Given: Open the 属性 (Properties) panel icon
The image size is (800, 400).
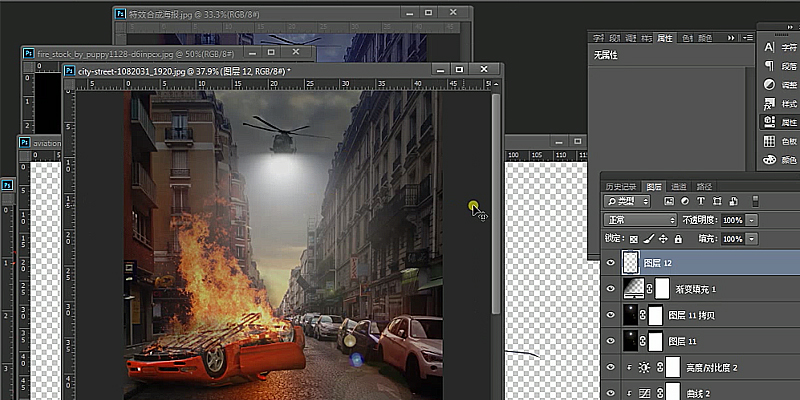Looking at the screenshot, I should [x=769, y=122].
